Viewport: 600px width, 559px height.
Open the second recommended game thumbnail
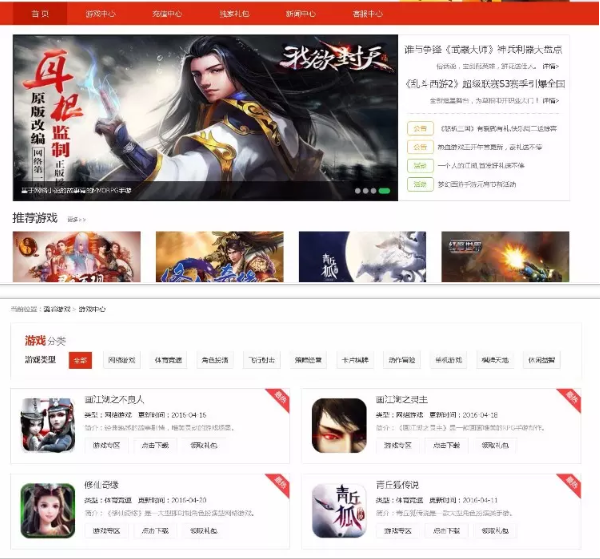click(220, 257)
